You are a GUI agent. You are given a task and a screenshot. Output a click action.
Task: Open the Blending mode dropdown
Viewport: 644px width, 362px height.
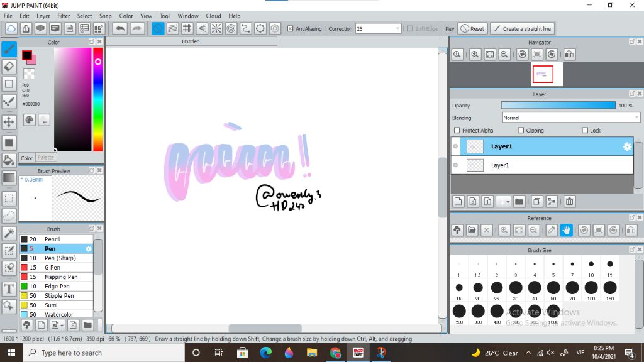point(571,118)
